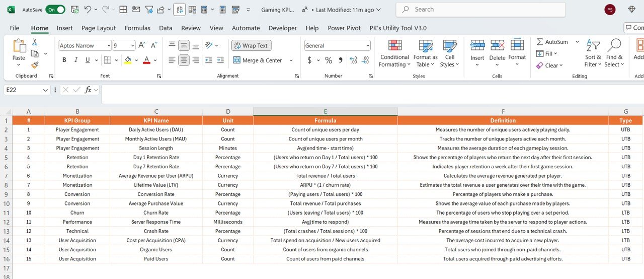
Task: Apply the red font color
Action: click(x=146, y=60)
